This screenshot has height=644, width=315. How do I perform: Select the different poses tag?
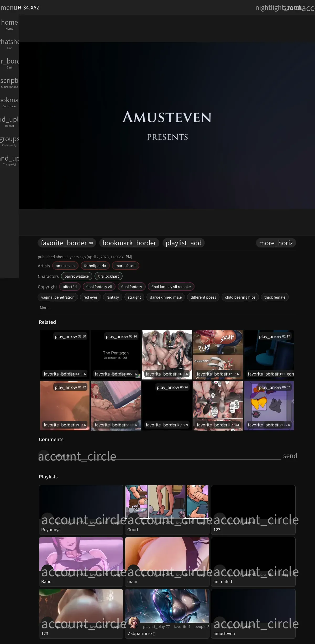tap(203, 297)
